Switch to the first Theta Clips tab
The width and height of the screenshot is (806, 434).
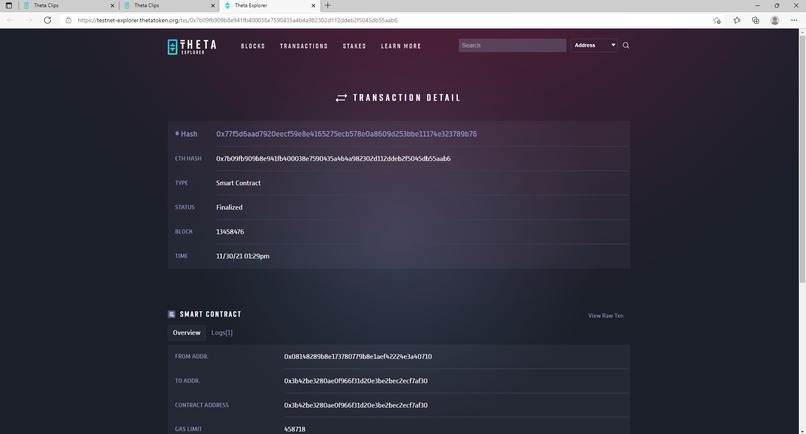68,5
